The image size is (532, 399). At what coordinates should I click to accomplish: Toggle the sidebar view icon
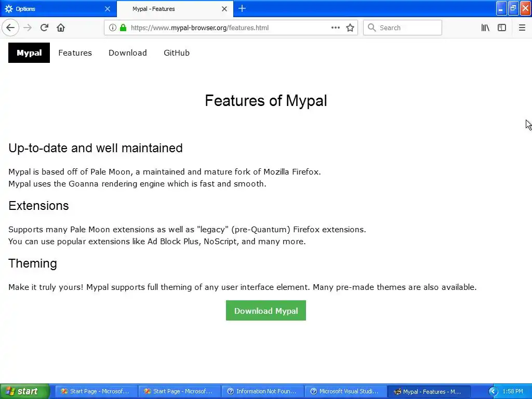(502, 28)
